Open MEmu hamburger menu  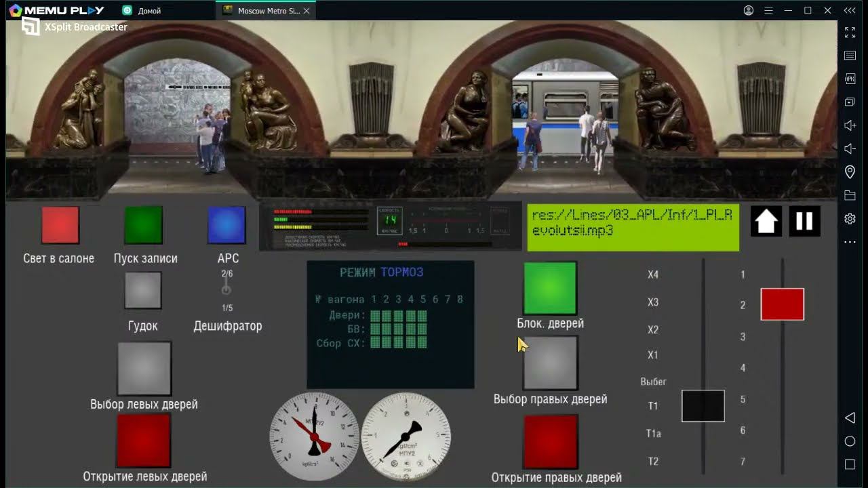coord(768,10)
